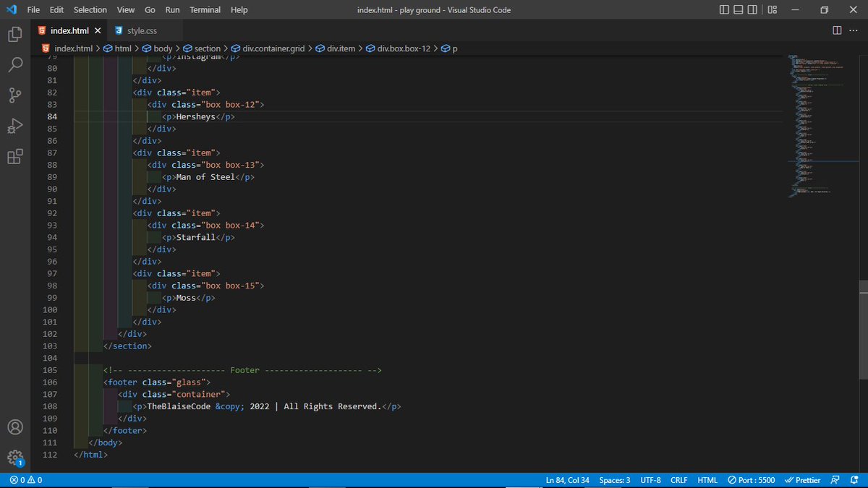The height and width of the screenshot is (488, 868).
Task: Click the box box-13 div line
Action: pos(206,165)
